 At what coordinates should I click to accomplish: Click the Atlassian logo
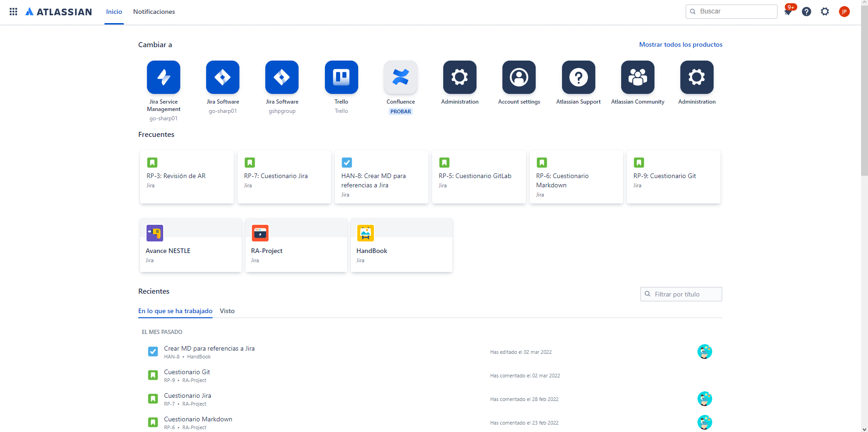59,12
